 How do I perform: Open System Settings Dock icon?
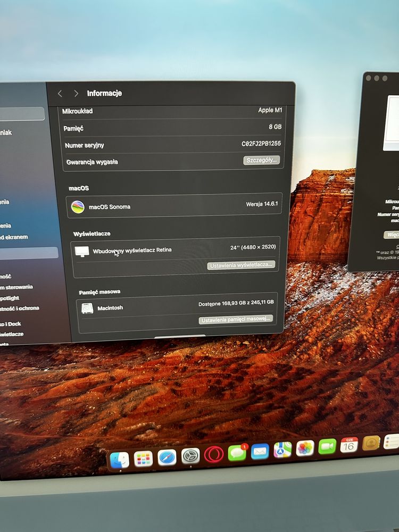coord(190,456)
